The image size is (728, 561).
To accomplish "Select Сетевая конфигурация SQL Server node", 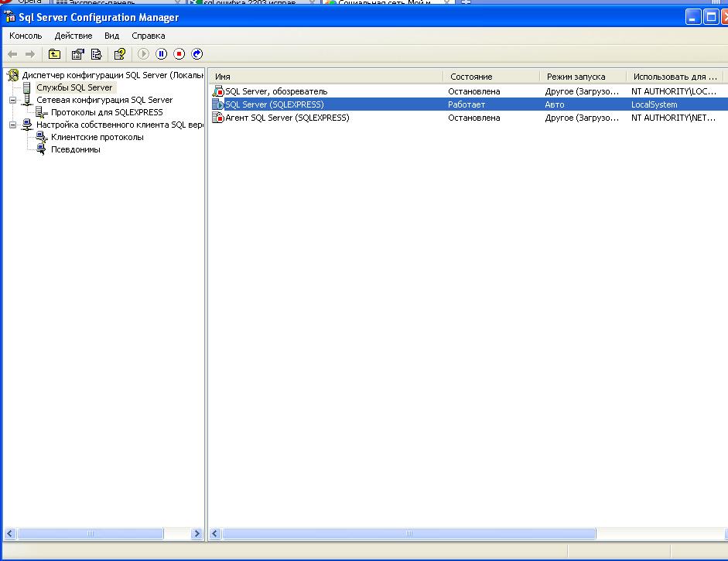I will 104,100.
